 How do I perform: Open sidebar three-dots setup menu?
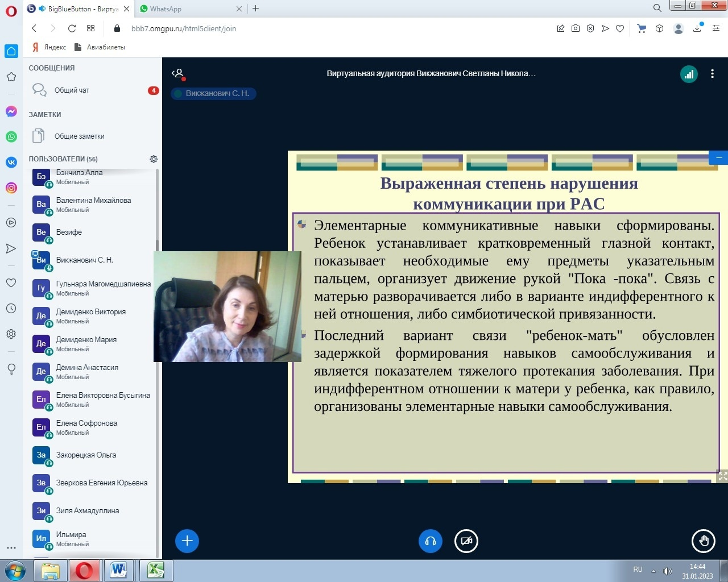point(11,548)
